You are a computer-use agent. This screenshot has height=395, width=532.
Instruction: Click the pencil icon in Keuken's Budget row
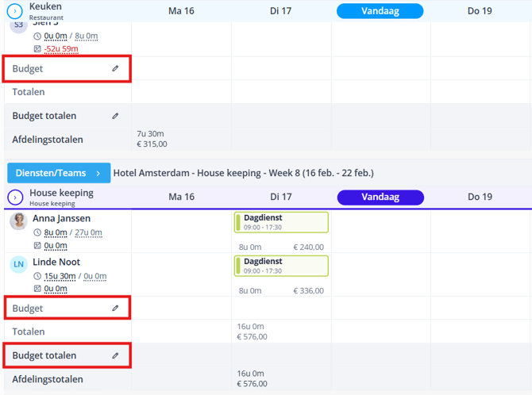(115, 69)
